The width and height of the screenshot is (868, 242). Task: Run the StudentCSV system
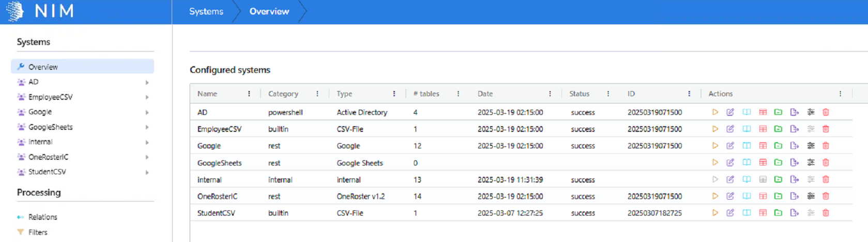tap(715, 213)
